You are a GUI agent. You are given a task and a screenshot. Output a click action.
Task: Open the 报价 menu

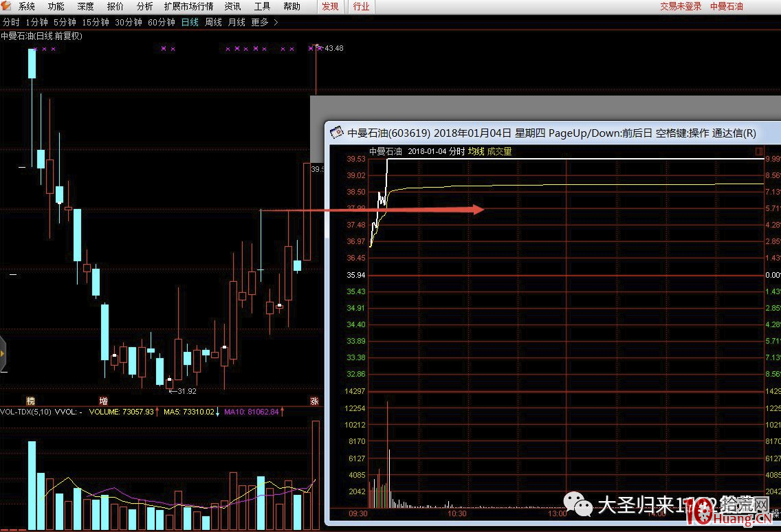(115, 6)
